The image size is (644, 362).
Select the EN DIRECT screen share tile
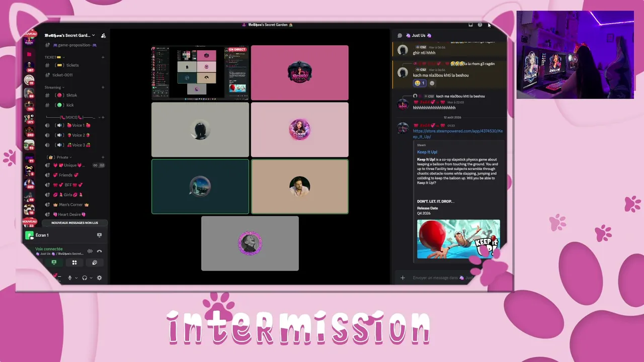coord(200,73)
